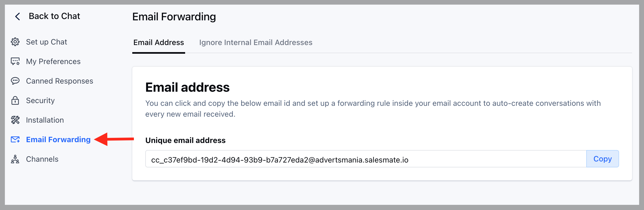Screen dimensions: 644x210
Task: Click the Email Forwarding envelope icon
Action: (15, 139)
